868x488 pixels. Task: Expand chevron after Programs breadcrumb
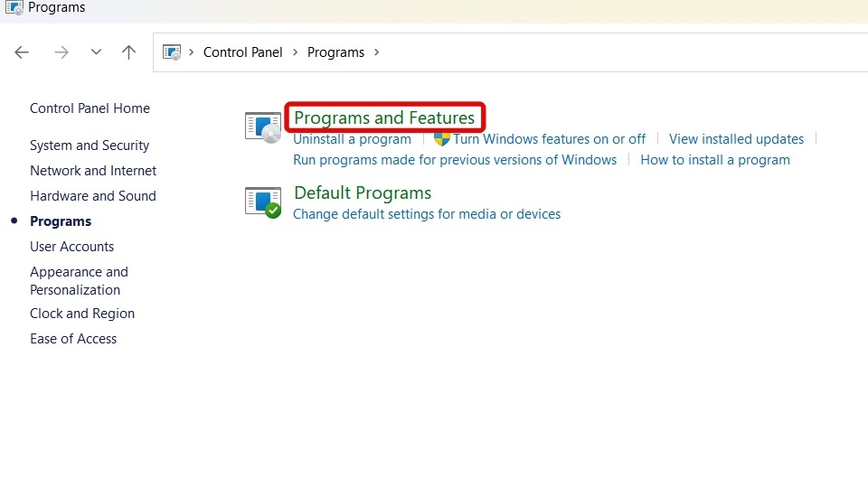coord(377,52)
